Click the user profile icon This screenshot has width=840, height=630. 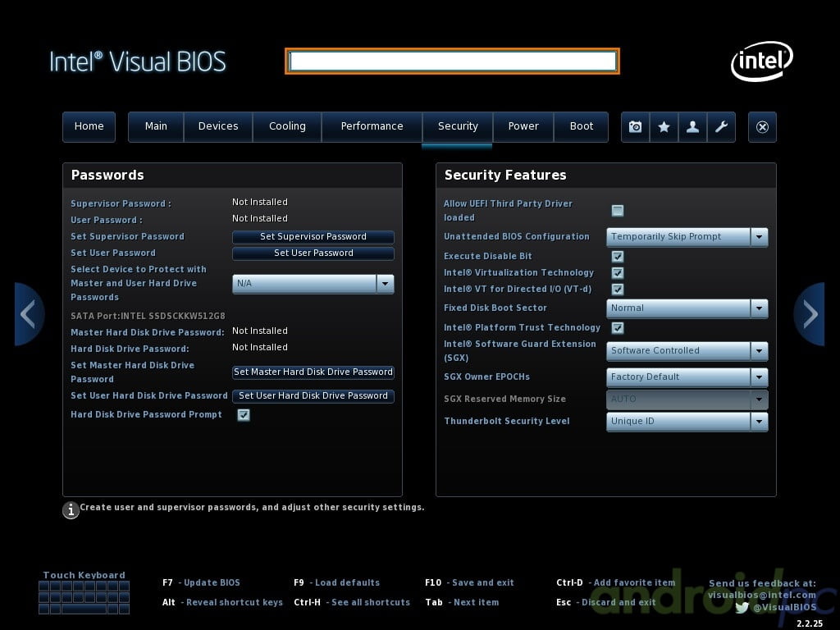point(692,127)
